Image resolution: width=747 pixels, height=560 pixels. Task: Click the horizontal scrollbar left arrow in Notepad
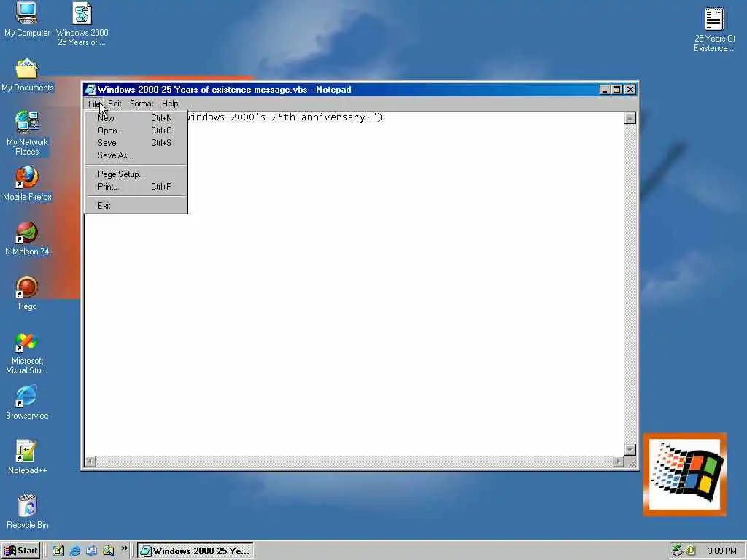click(x=90, y=462)
